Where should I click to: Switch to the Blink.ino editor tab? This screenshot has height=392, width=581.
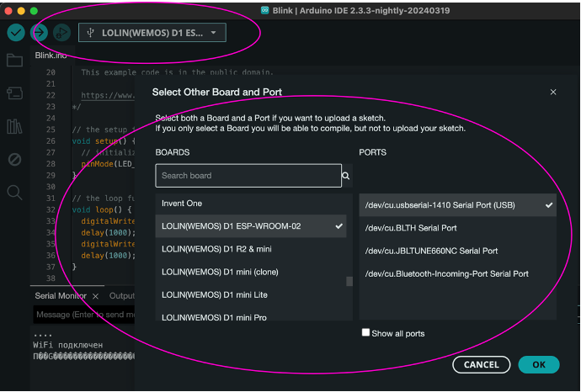coord(51,56)
